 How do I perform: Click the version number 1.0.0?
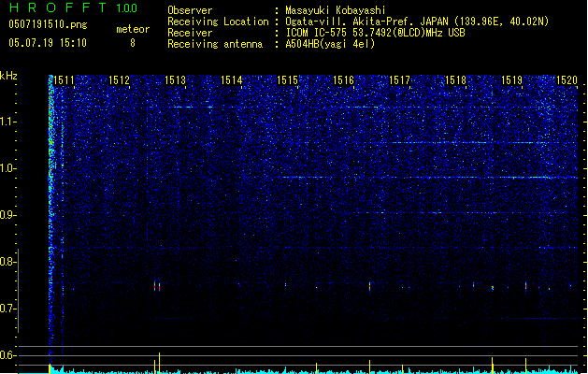click(127, 8)
